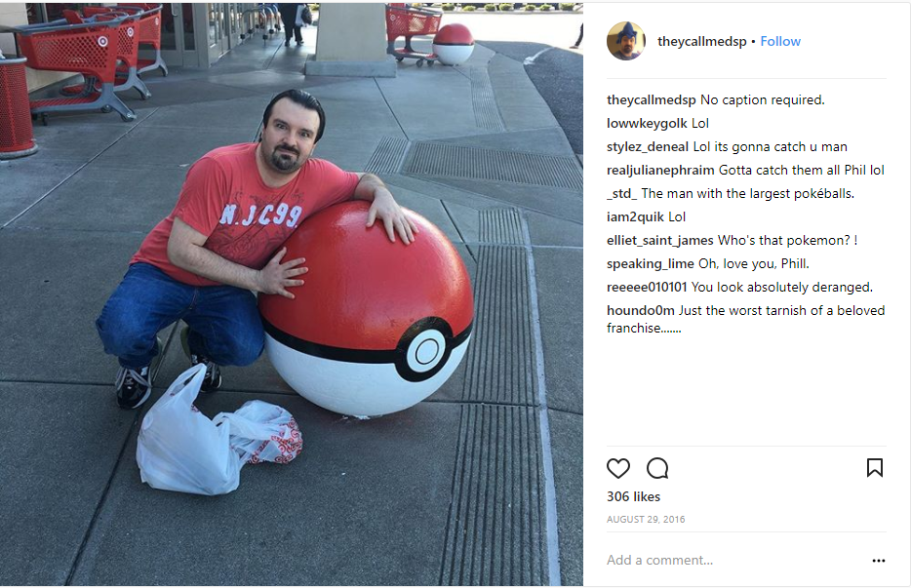Save the post with the bookmark icon
Viewport: 911px width, 588px height.
(874, 468)
